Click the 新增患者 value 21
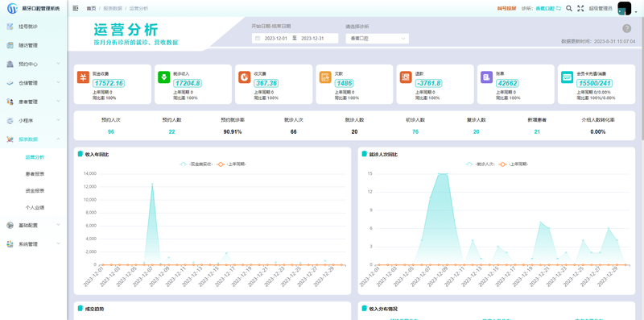 [x=537, y=132]
